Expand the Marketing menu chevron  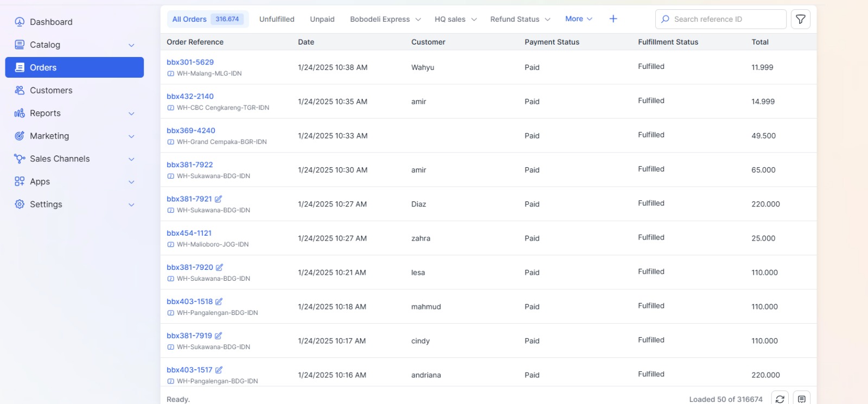pyautogui.click(x=131, y=136)
